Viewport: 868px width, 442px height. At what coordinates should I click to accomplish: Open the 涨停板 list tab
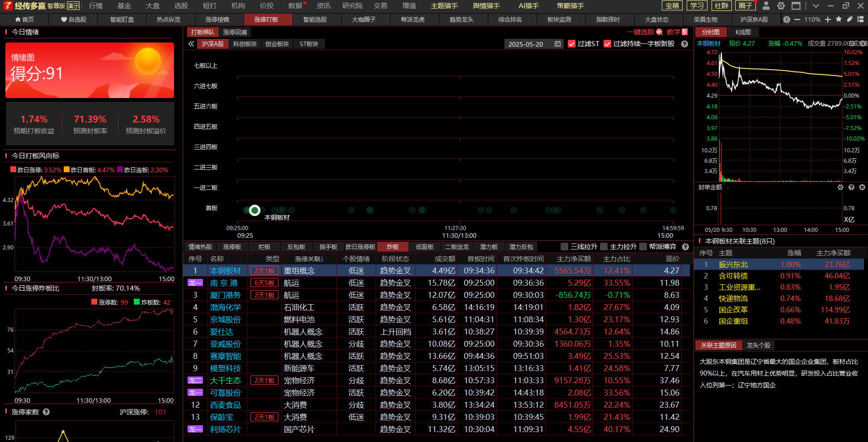point(232,247)
